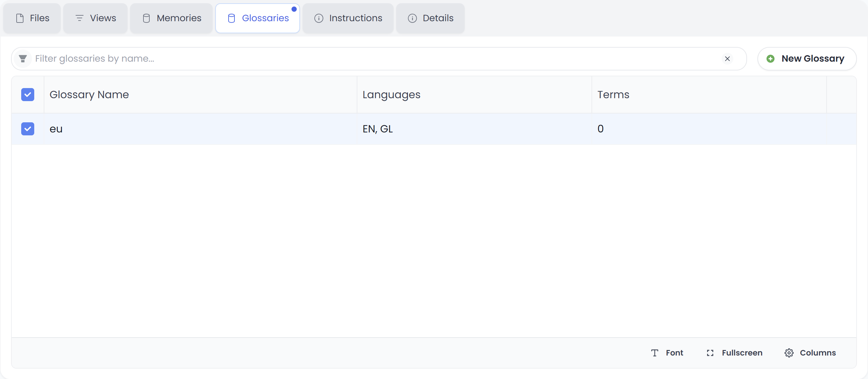The width and height of the screenshot is (868, 379).
Task: Uncheck the select-all checkbox in header
Action: coord(28,95)
